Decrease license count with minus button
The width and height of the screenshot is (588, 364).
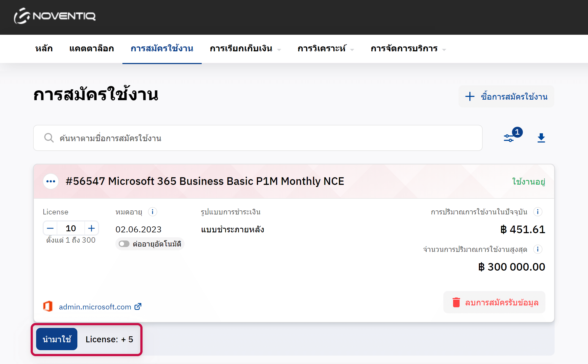click(x=50, y=228)
